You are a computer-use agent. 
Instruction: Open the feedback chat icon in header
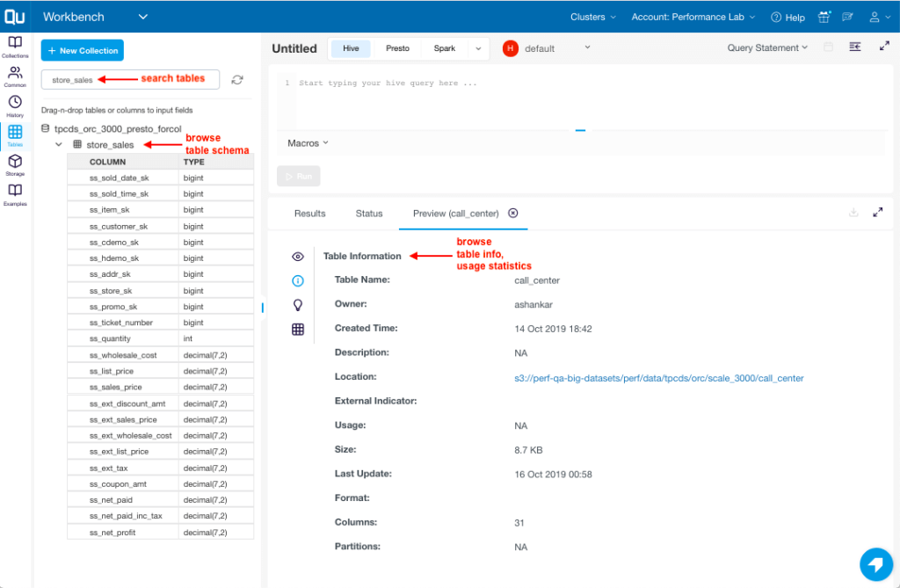pyautogui.click(x=846, y=17)
